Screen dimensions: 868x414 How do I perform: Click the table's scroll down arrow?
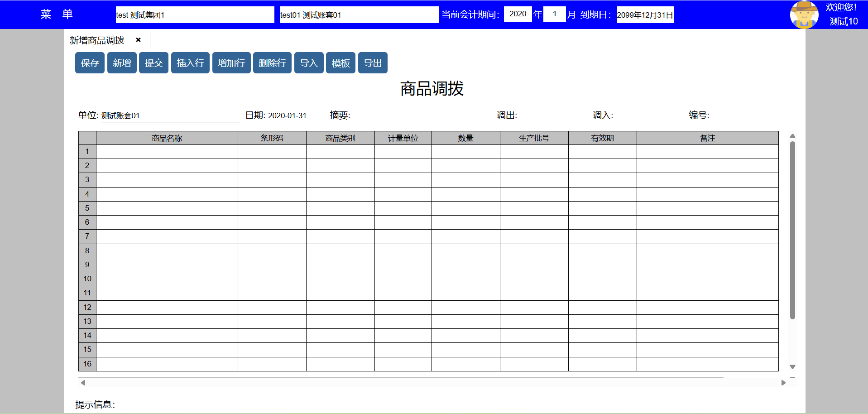pyautogui.click(x=792, y=367)
